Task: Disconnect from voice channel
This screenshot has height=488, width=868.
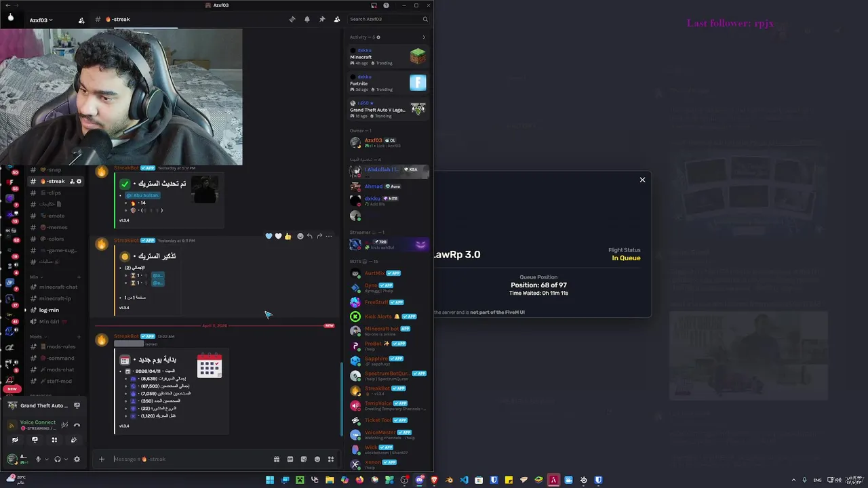Action: [77, 425]
